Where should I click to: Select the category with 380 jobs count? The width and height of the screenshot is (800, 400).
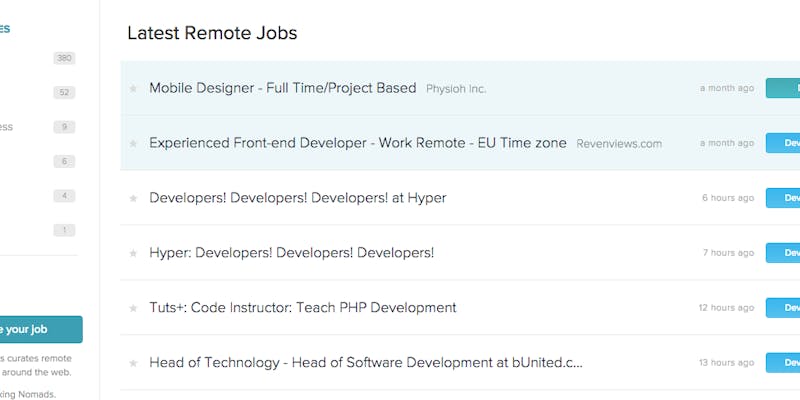[64, 58]
